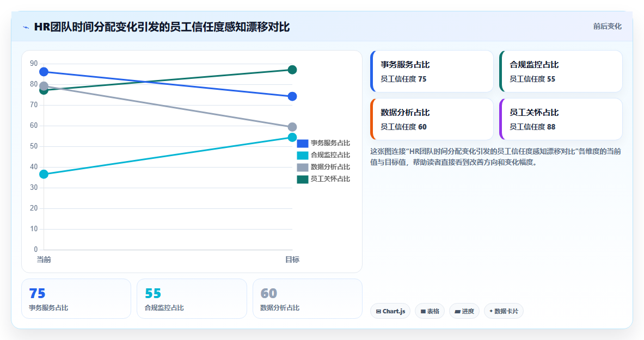Click the 表格 tag chip
This screenshot has height=340, width=644.
(430, 311)
